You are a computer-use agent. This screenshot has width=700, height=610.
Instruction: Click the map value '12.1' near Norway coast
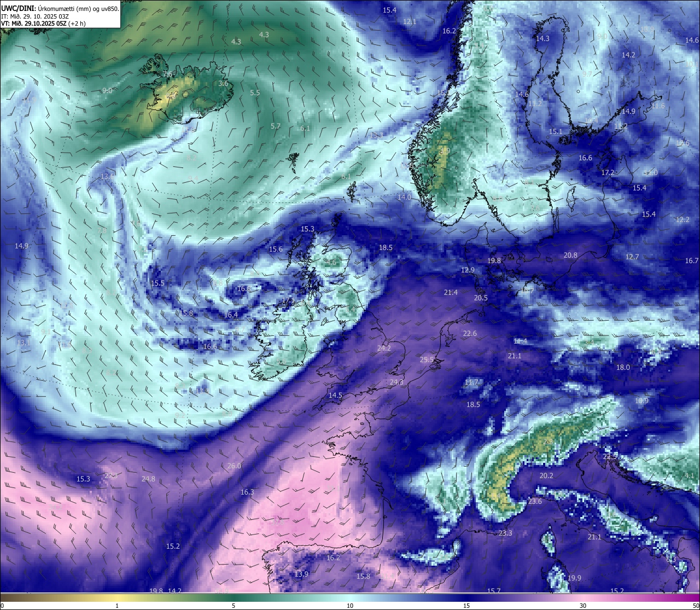[x=410, y=22]
